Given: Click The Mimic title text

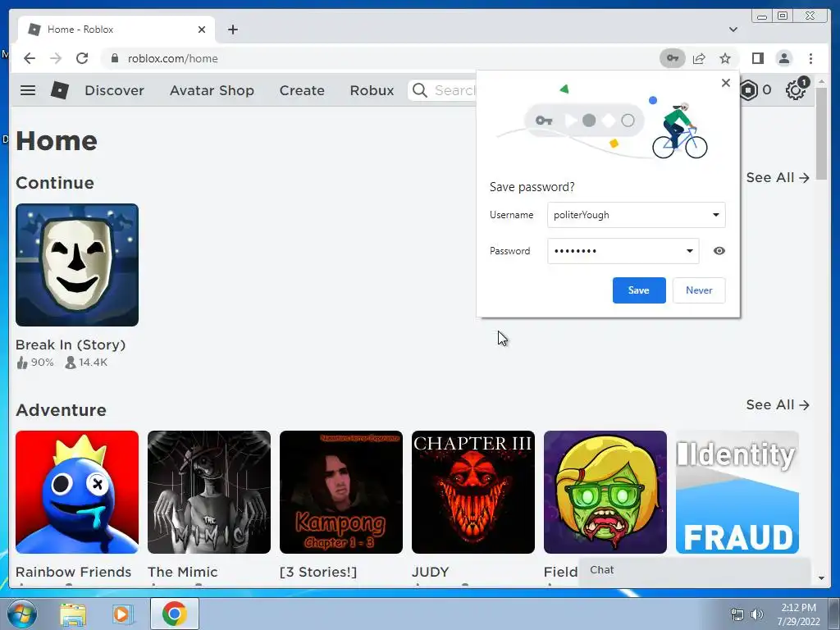Looking at the screenshot, I should 183,572.
